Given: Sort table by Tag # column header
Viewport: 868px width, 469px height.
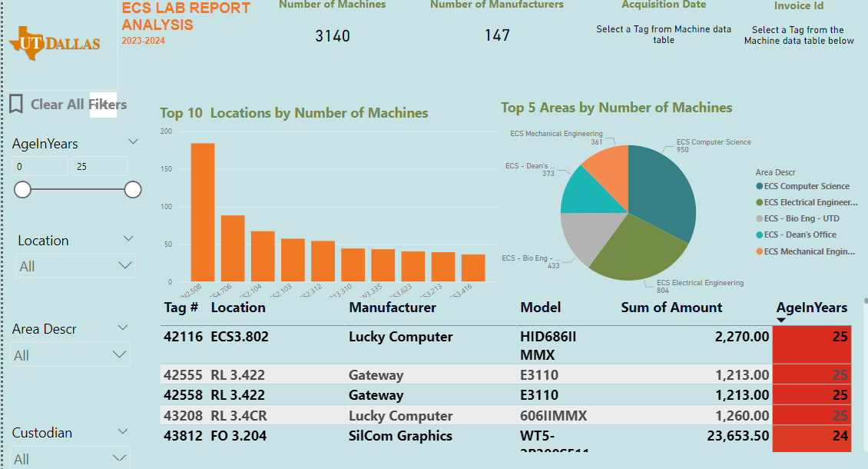Looking at the screenshot, I should (181, 308).
